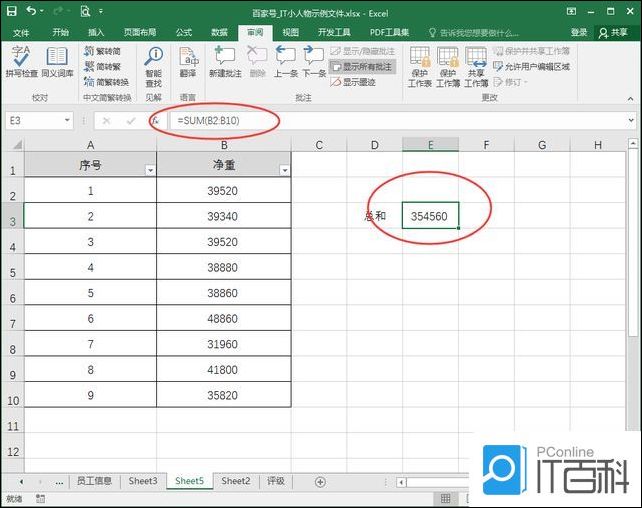Go to the next comment with 下一条

click(314, 62)
